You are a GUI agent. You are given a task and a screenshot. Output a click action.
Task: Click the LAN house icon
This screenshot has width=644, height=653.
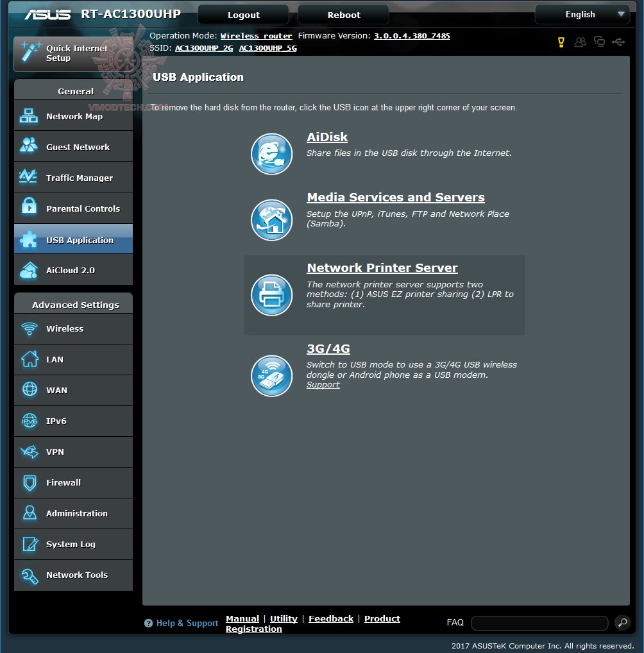tap(30, 359)
